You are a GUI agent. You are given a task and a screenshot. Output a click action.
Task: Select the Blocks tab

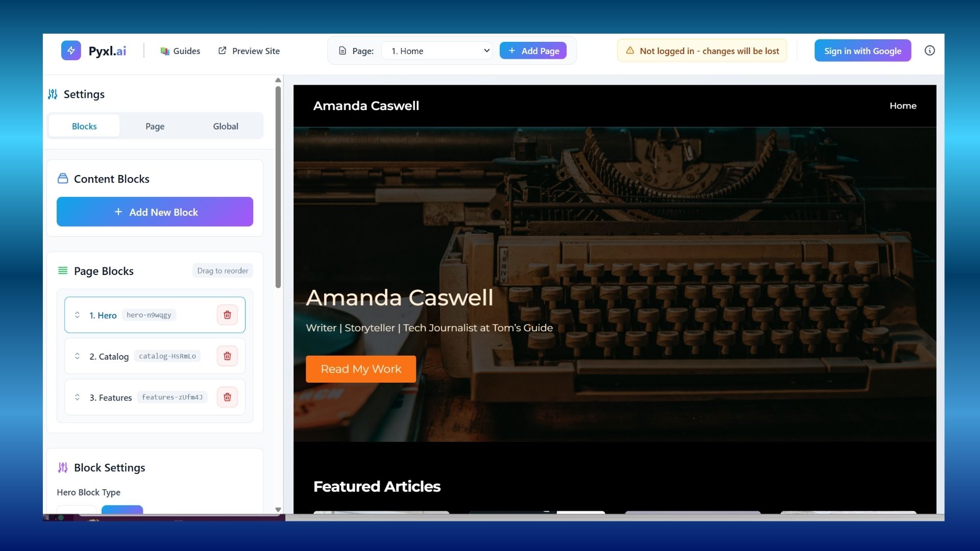coord(84,126)
